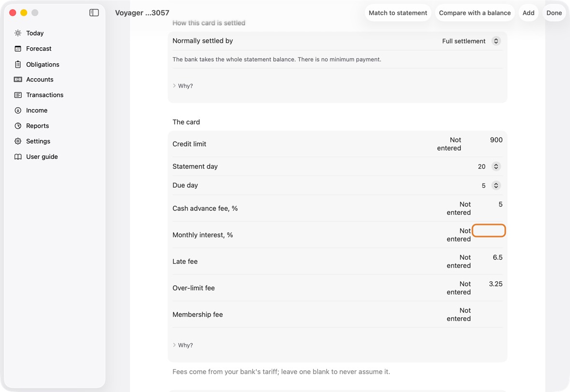Open the Normally settled by dropdown
The width and height of the screenshot is (570, 392).
(x=471, y=41)
